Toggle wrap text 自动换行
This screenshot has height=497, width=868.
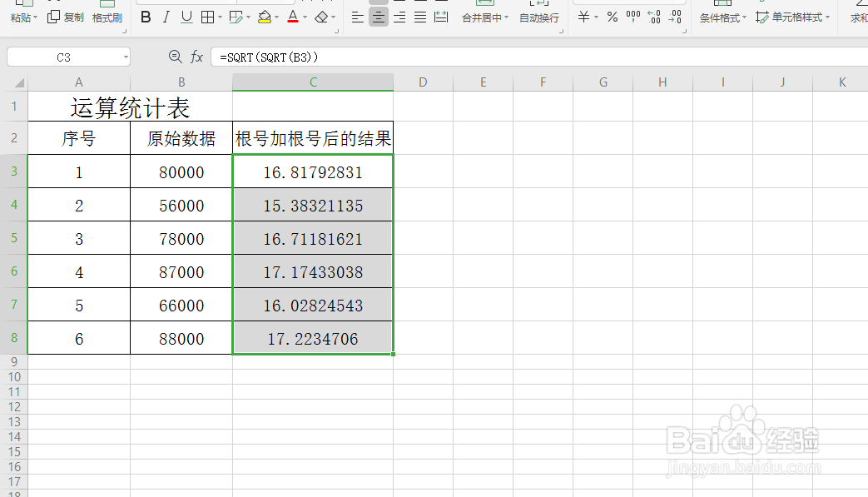pyautogui.click(x=539, y=17)
